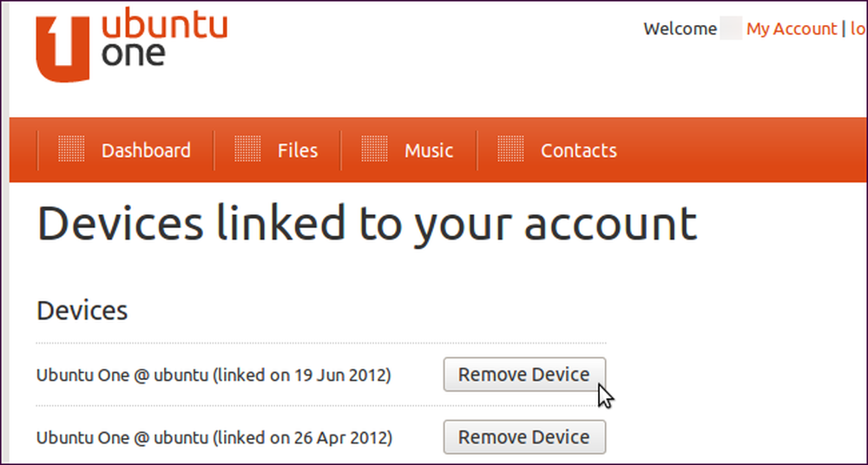Open the Dashboard tab

tap(146, 151)
